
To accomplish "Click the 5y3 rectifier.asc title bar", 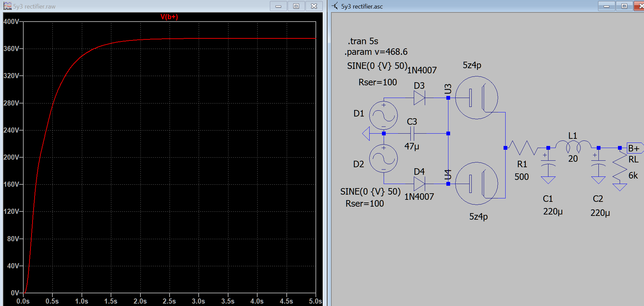I will tap(486, 6).
